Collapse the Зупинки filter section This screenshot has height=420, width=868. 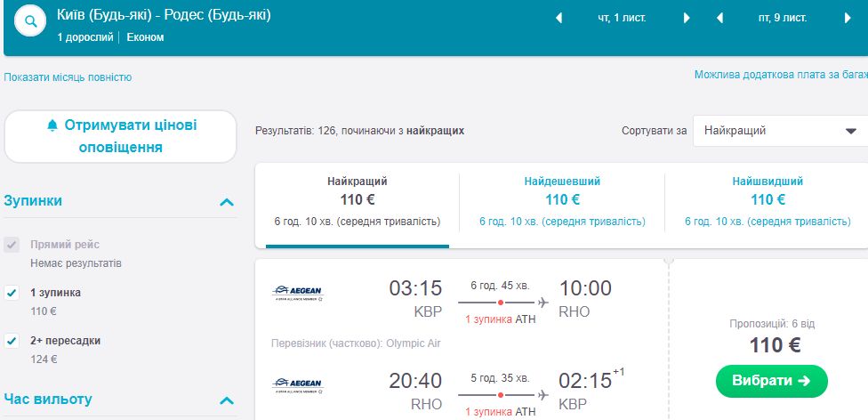[227, 202]
